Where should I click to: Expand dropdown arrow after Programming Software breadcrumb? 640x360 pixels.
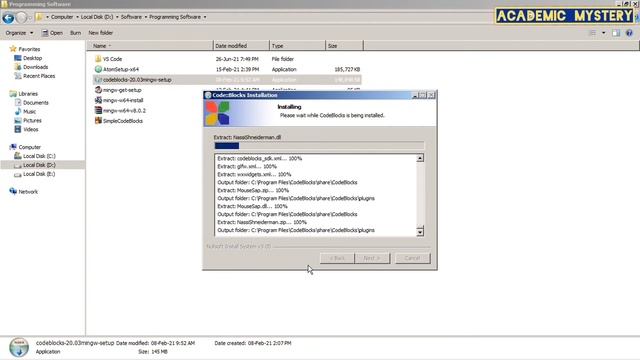[x=205, y=17]
